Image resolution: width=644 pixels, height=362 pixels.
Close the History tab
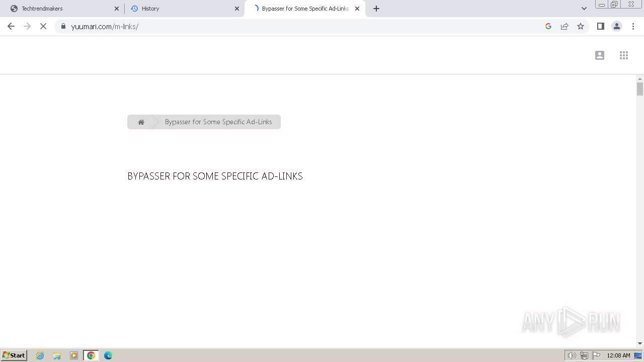point(237,9)
